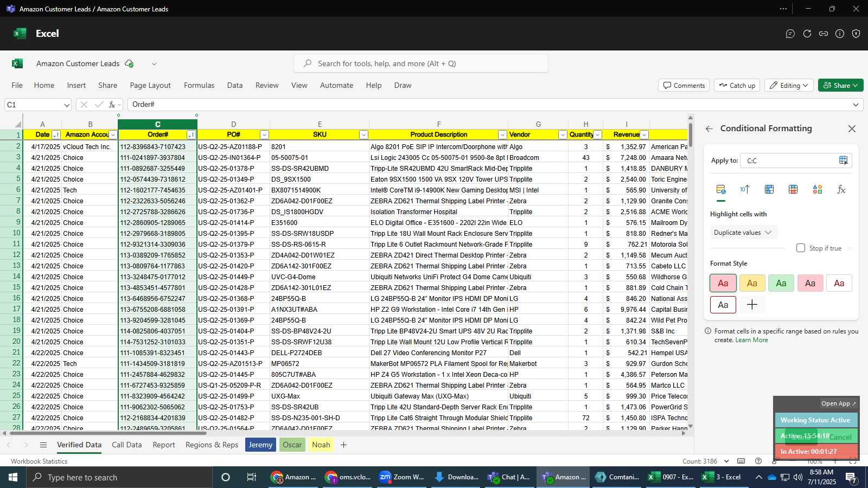Open the Editing mode dropdown
Viewport: 868px width, 488px height.
tap(789, 86)
